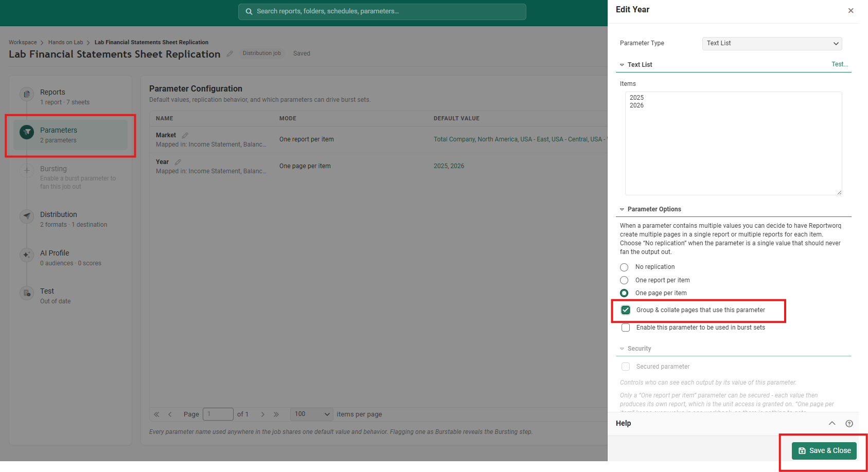868x472 pixels.
Task: Click the Reports step icon
Action: (x=27, y=94)
